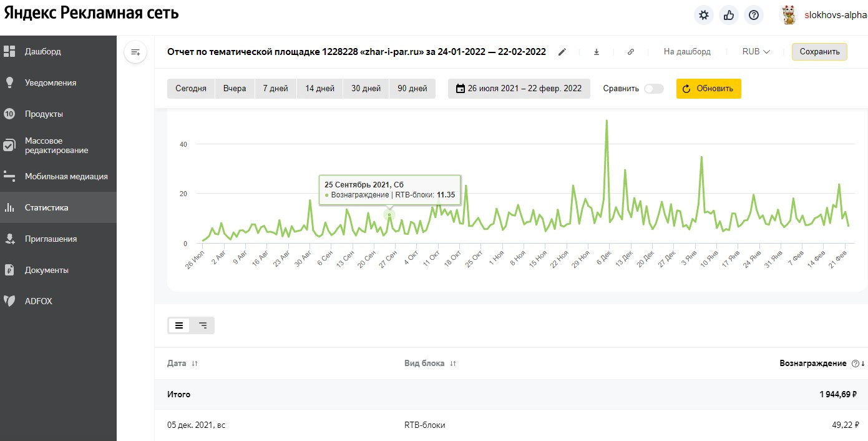
Task: Copy the report link via chain icon
Action: click(x=631, y=52)
